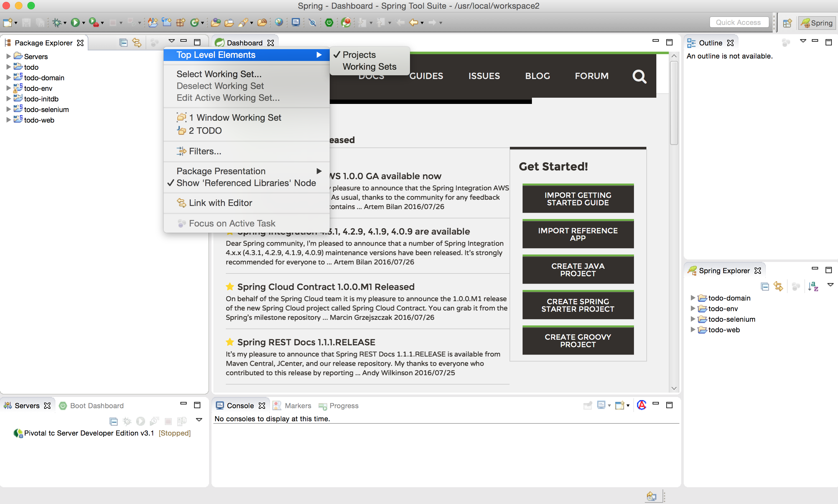
Task: Click the search magnifier on Dashboard page
Action: coord(639,77)
